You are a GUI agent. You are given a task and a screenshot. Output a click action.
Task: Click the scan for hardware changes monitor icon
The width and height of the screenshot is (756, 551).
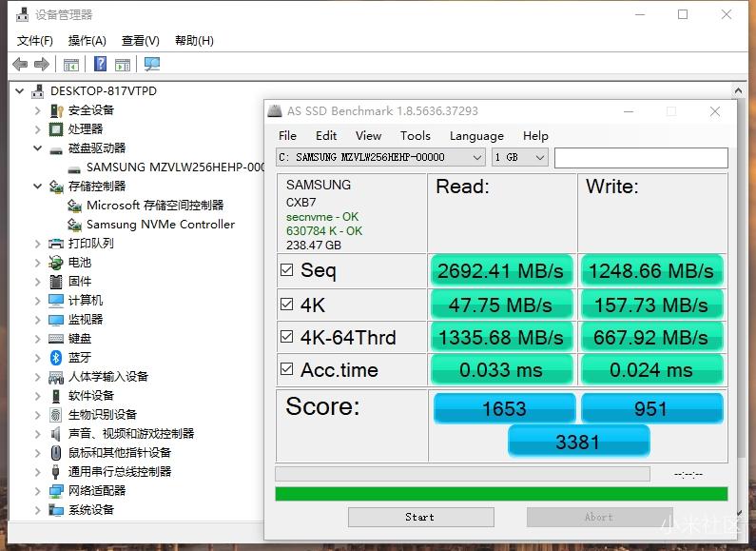(152, 64)
